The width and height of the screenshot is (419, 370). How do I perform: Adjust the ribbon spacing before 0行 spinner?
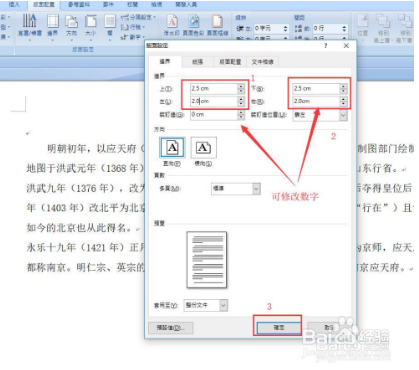(x=344, y=28)
